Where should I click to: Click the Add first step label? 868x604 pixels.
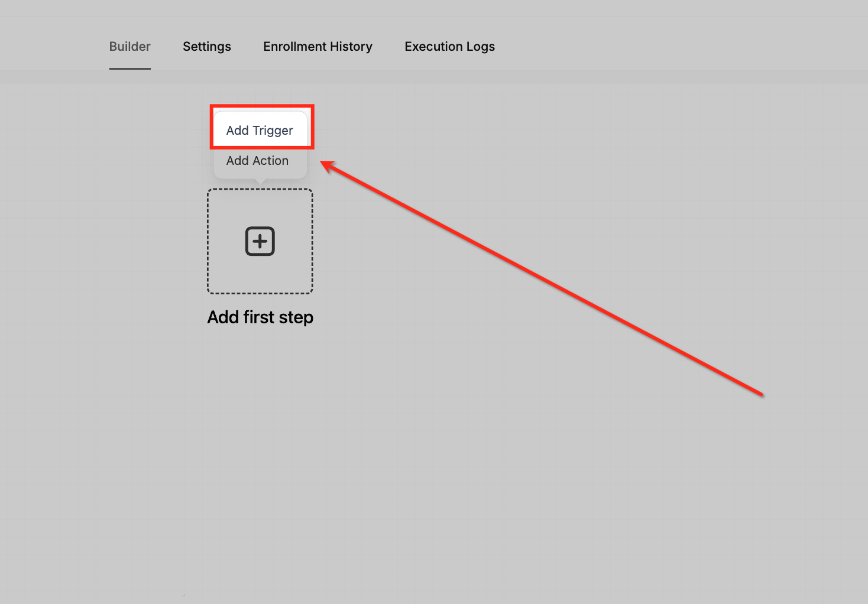coord(260,317)
